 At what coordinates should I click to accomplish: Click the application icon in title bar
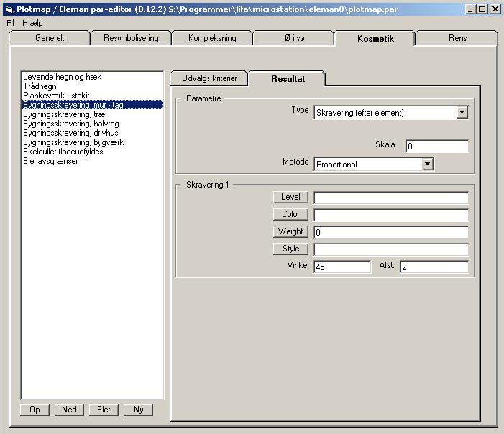click(x=9, y=9)
